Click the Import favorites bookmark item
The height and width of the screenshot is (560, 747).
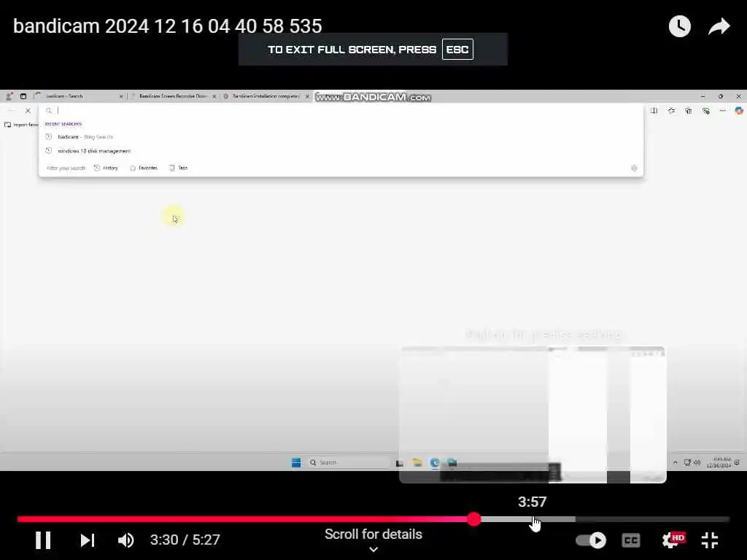pyautogui.click(x=21, y=125)
